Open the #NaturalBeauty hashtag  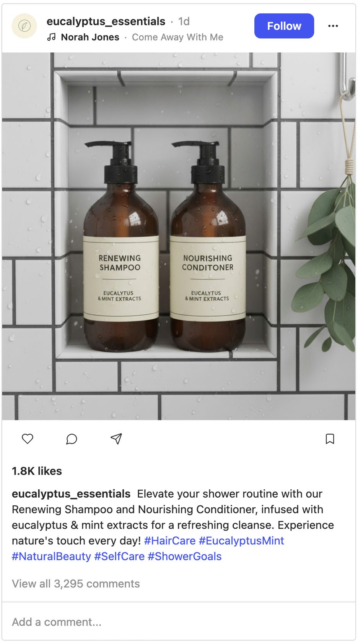pyautogui.click(x=52, y=556)
